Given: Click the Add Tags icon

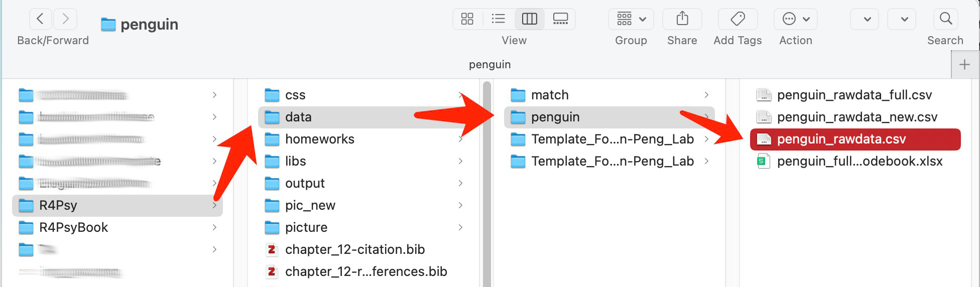Looking at the screenshot, I should 738,19.
